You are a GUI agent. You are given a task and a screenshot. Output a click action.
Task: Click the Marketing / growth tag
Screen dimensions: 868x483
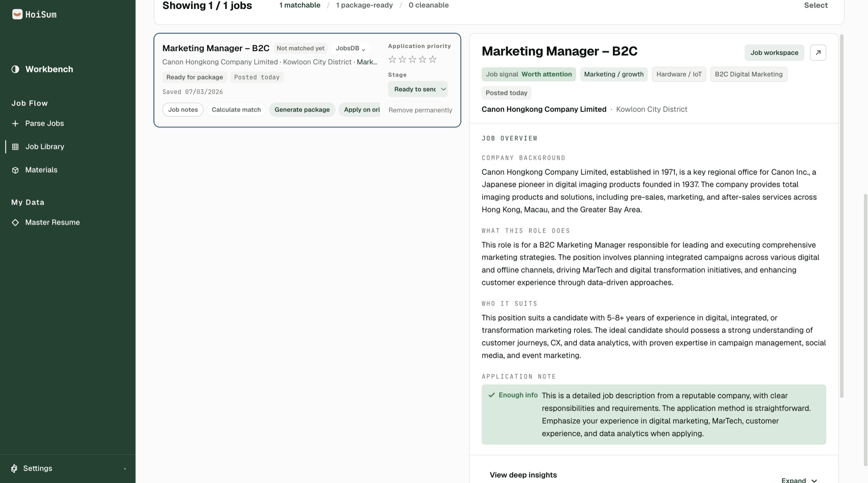[x=614, y=74]
